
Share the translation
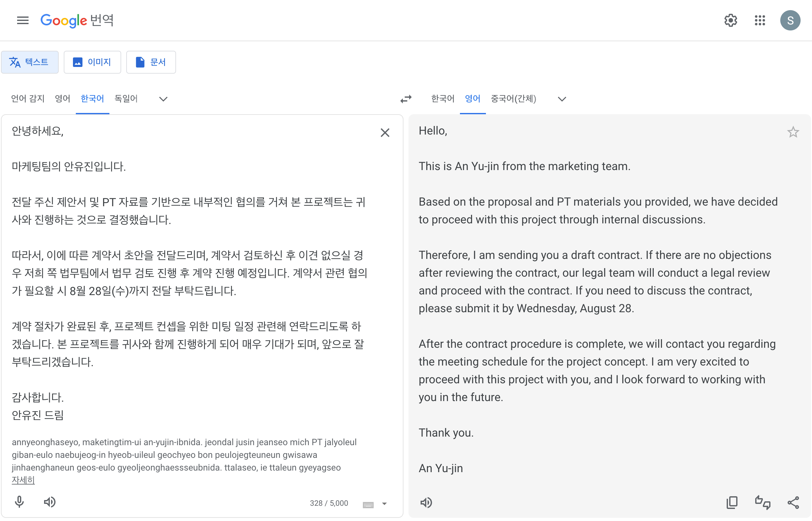[793, 503]
